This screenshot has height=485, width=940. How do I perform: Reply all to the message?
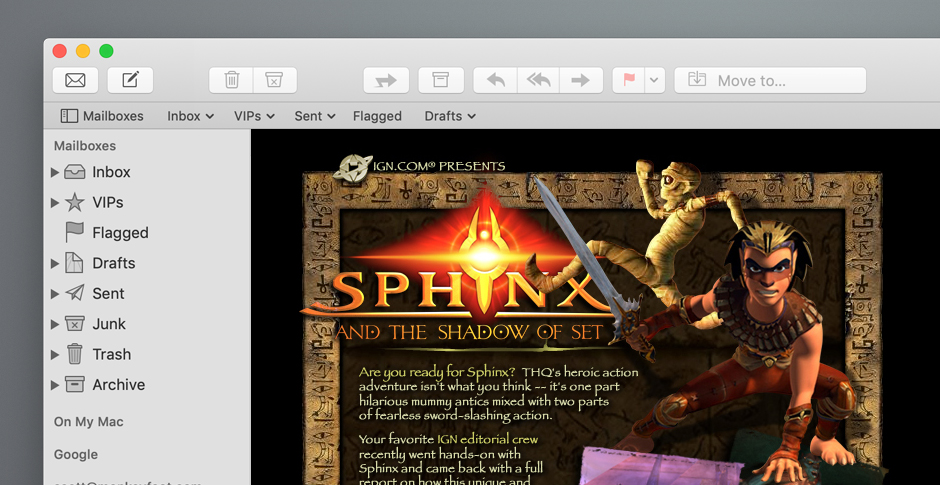(538, 80)
